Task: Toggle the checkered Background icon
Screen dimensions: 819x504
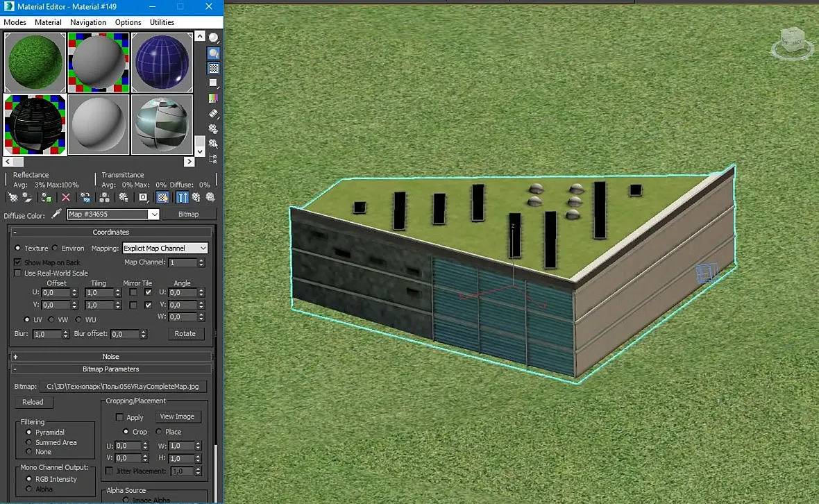Action: click(x=214, y=68)
